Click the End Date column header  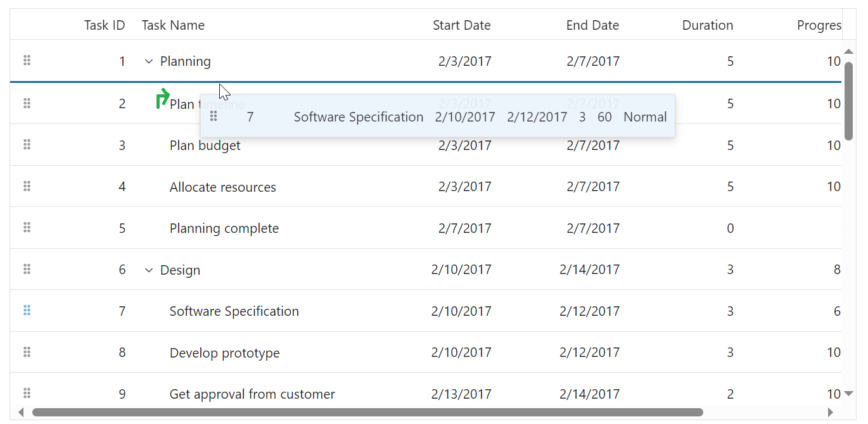coord(592,25)
